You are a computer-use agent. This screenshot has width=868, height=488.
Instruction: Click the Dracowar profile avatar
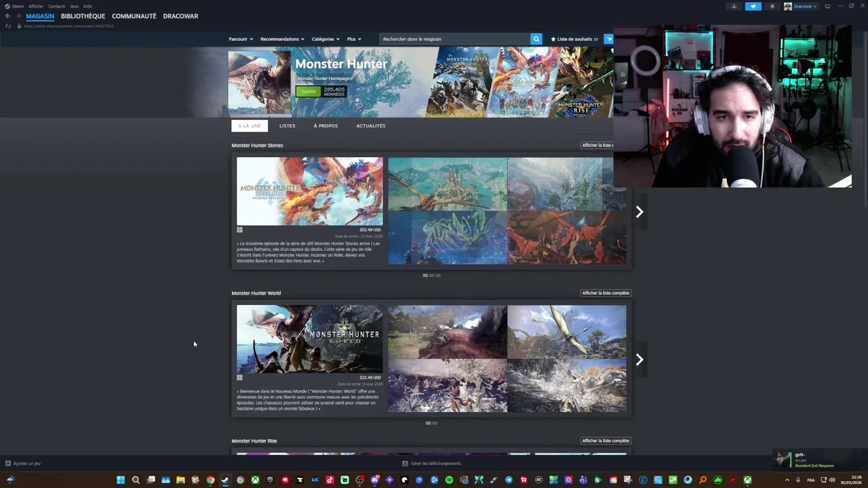(x=788, y=6)
